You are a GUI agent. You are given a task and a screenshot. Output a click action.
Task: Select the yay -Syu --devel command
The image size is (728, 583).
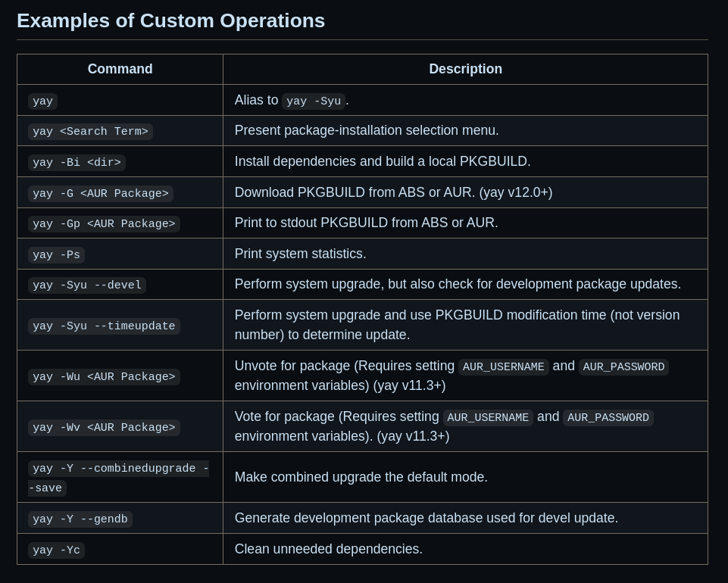[x=87, y=285]
